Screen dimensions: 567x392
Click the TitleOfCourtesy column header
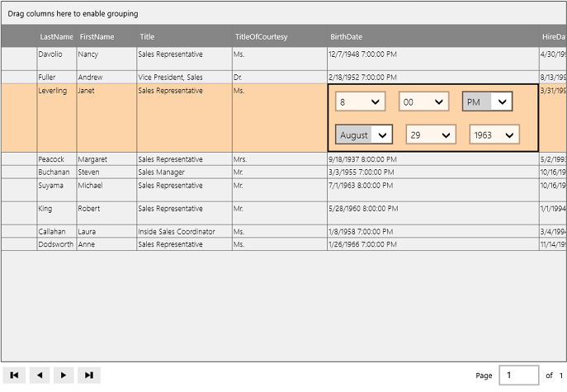tap(261, 37)
